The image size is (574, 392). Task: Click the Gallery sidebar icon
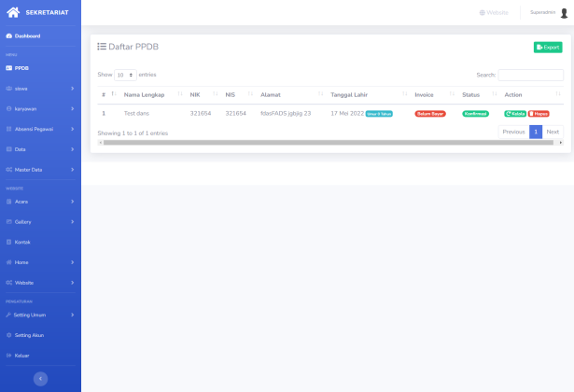click(8, 222)
